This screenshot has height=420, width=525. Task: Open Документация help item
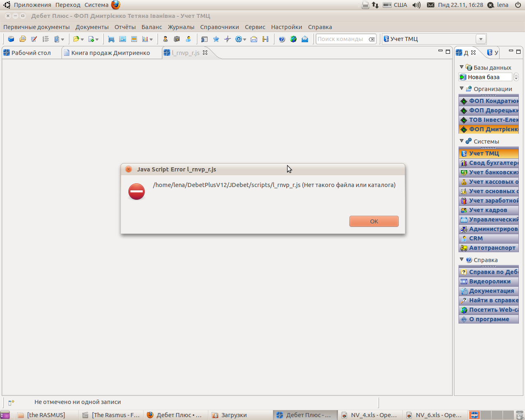click(x=489, y=291)
